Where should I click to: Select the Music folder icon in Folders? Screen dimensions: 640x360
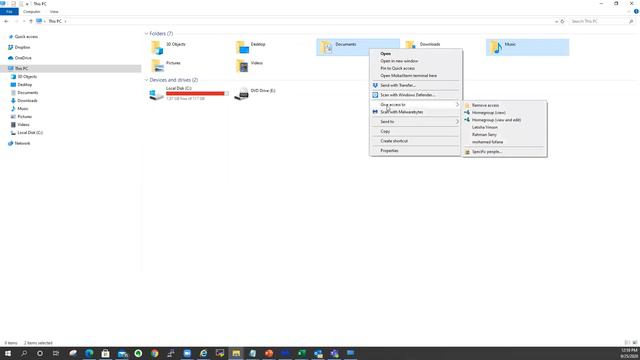point(496,47)
